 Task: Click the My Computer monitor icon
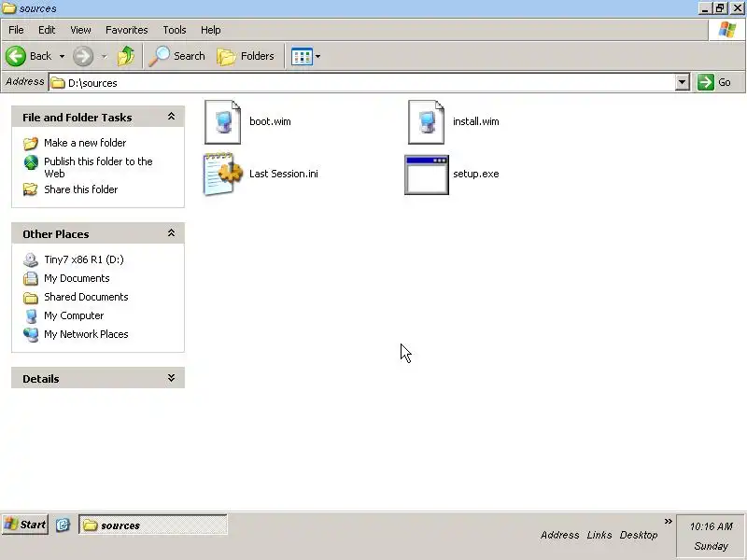(x=31, y=315)
